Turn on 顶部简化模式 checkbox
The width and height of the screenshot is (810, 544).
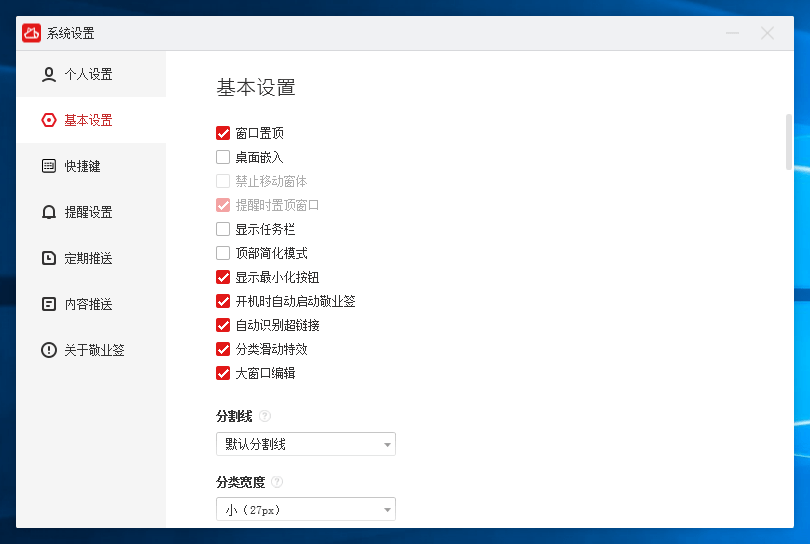pyautogui.click(x=223, y=253)
